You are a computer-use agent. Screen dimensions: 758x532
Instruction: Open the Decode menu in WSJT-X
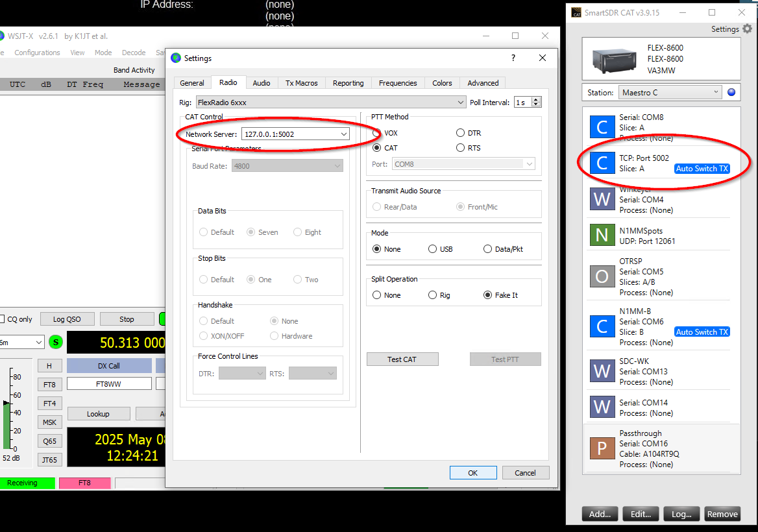(134, 53)
